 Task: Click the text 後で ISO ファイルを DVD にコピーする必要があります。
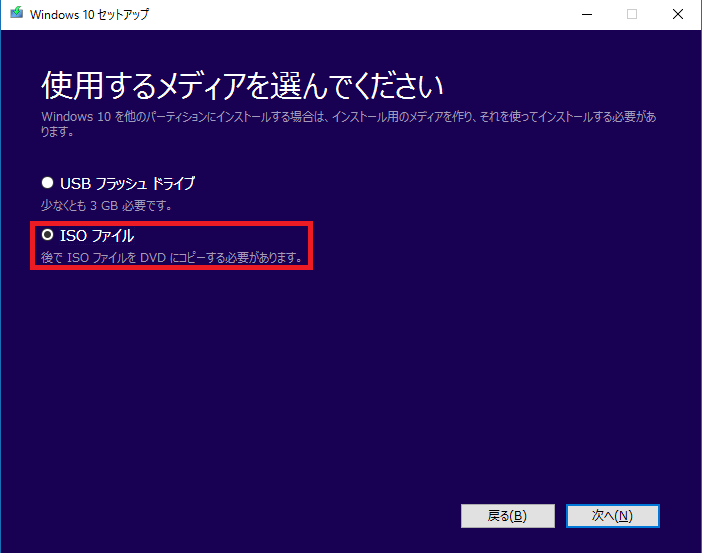172,257
